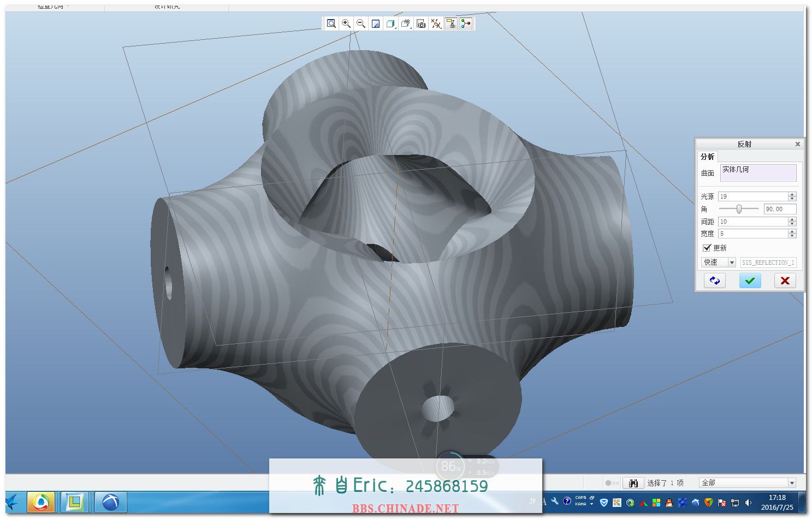812x519 pixels.
Task: Click the Repaint screen icon
Action: (x=376, y=23)
